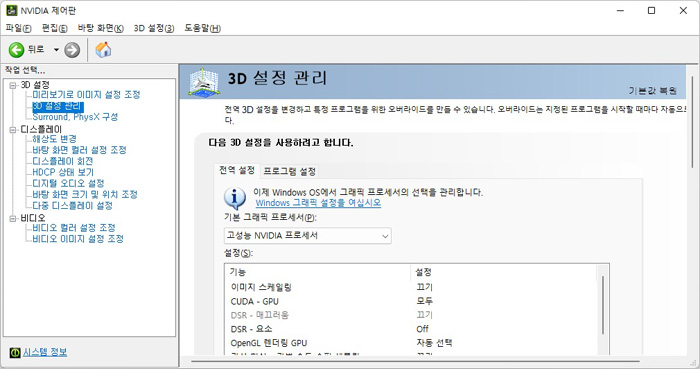Open the 3D 설정(3) menu

coord(154,28)
